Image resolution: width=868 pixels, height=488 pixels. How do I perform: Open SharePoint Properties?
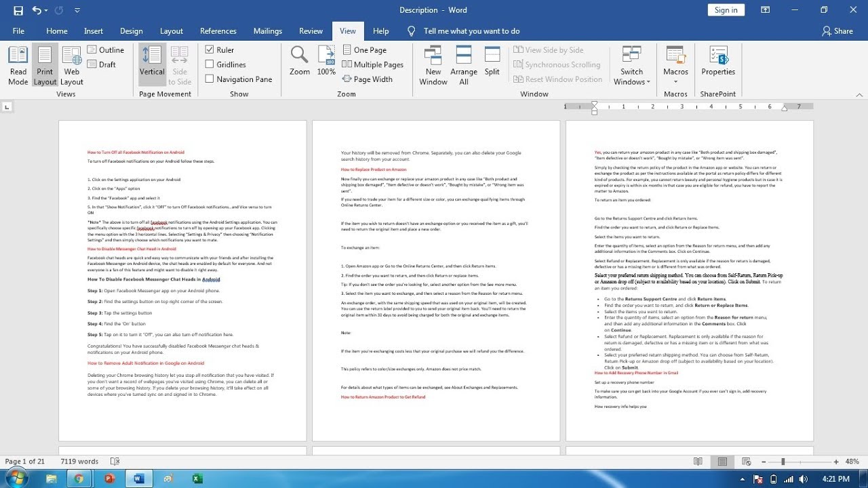point(718,60)
